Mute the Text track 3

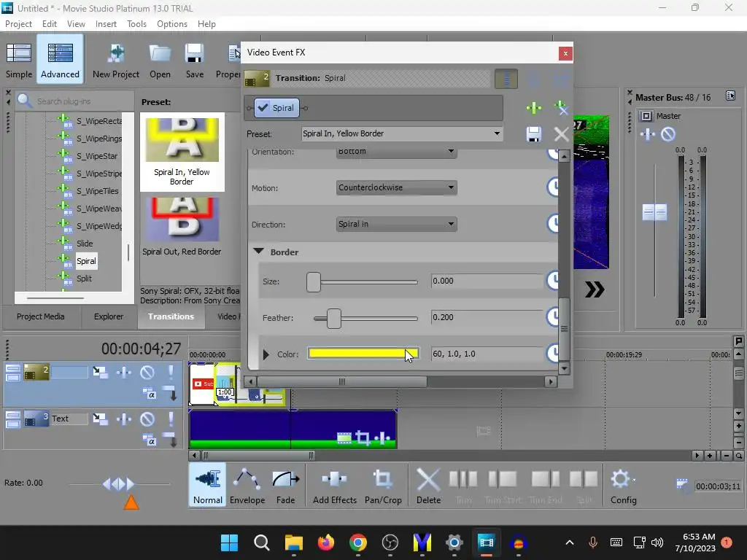click(x=147, y=419)
